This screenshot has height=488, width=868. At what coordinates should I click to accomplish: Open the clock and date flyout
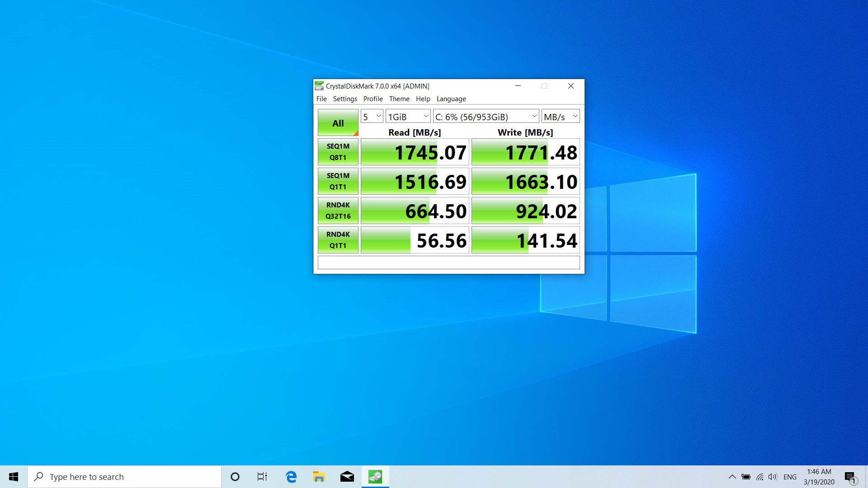819,477
